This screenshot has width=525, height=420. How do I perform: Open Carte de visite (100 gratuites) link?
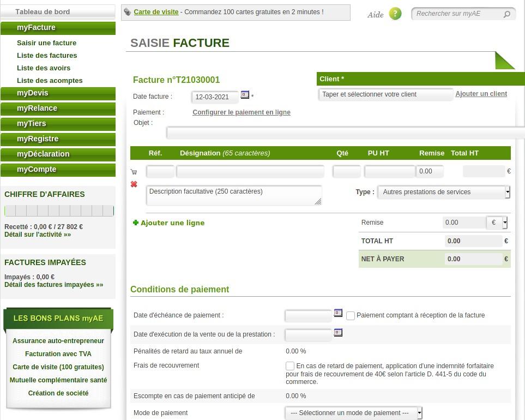(58, 367)
